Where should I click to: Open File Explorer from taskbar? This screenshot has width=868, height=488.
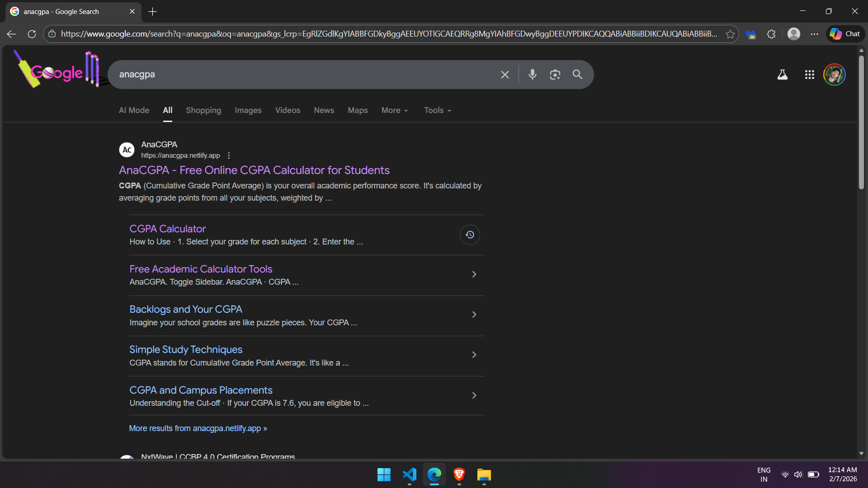click(x=484, y=475)
